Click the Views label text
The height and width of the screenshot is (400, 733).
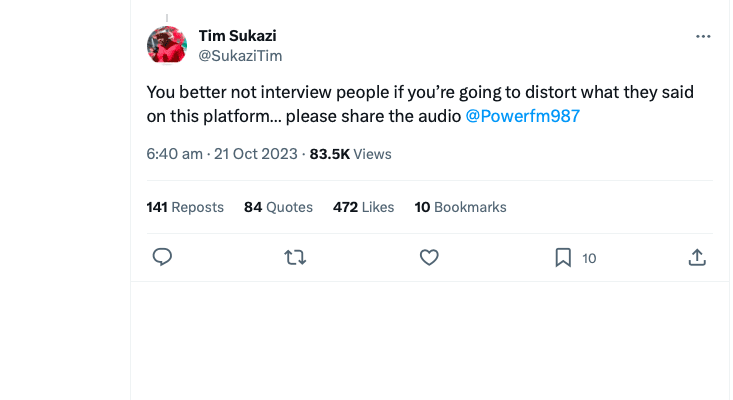(x=373, y=154)
